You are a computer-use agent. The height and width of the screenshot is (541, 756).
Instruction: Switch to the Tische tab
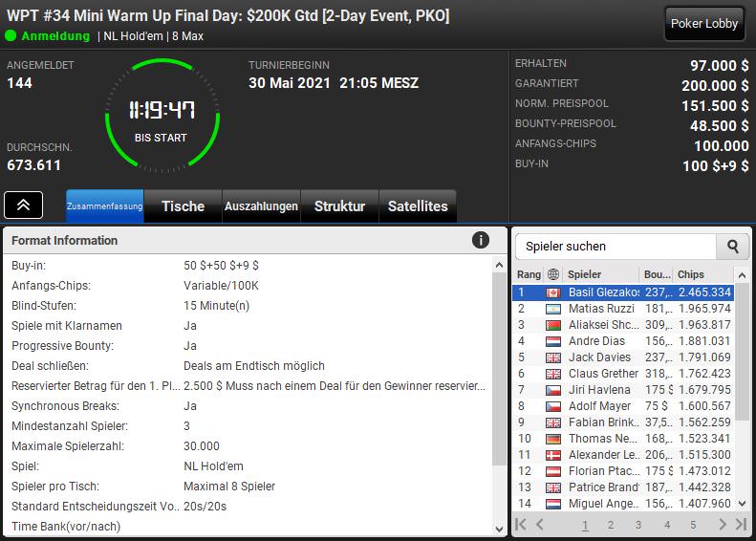coord(184,206)
